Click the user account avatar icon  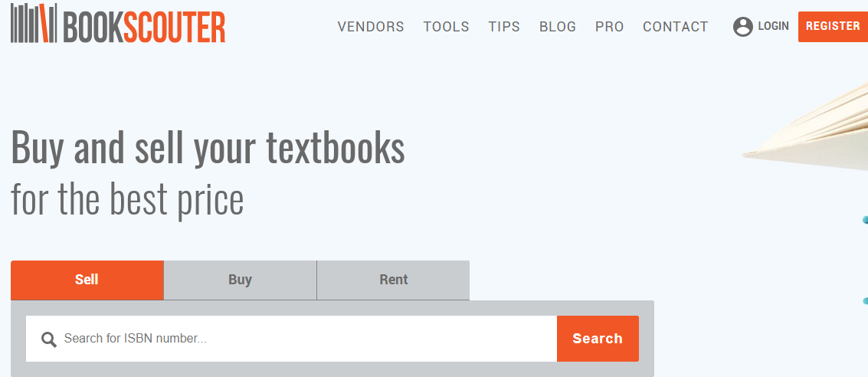click(x=743, y=26)
